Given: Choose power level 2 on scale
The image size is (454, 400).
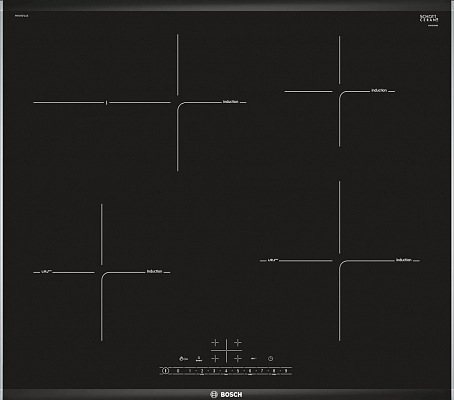Looking at the screenshot, I should 202,371.
